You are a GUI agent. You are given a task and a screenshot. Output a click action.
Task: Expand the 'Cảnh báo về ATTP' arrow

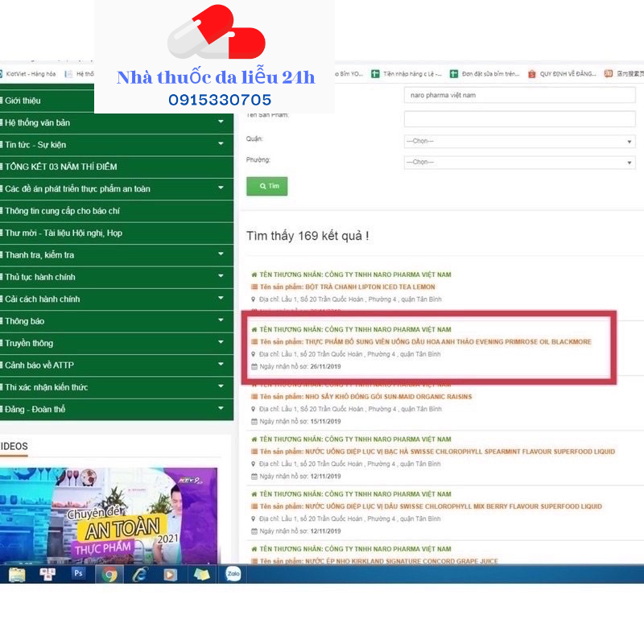pyautogui.click(x=221, y=365)
